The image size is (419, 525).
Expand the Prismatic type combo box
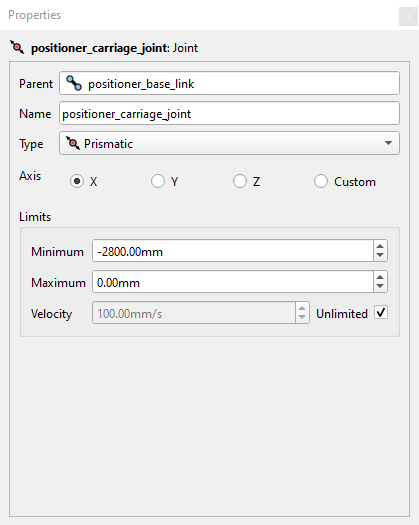pyautogui.click(x=229, y=143)
